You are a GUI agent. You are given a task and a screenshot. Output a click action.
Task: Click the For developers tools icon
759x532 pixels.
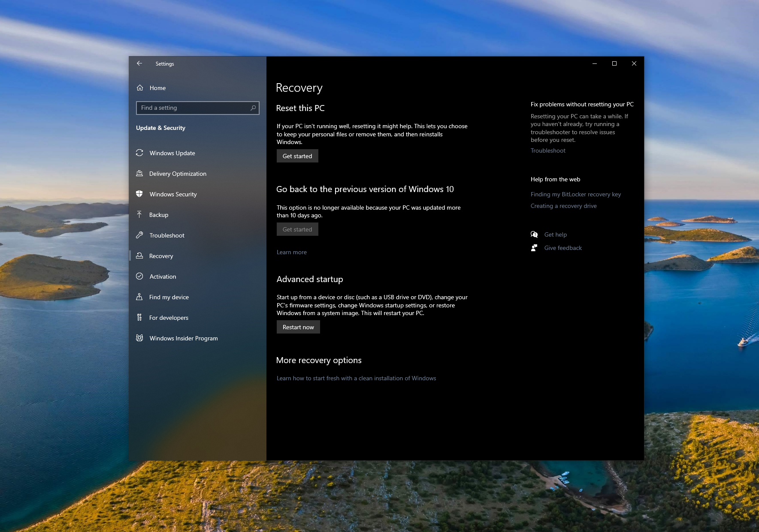coord(139,317)
